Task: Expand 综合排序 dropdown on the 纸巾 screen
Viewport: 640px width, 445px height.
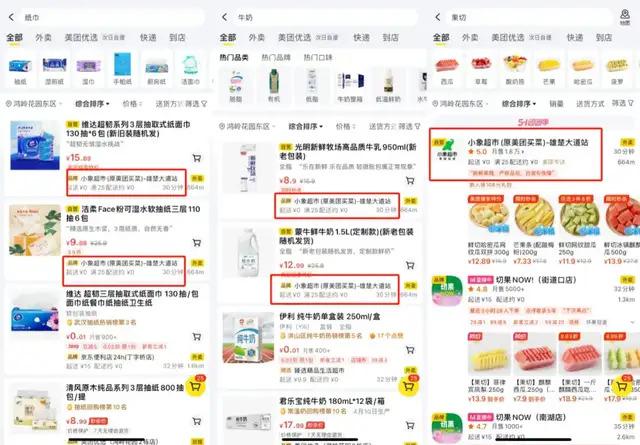Action: click(x=92, y=104)
